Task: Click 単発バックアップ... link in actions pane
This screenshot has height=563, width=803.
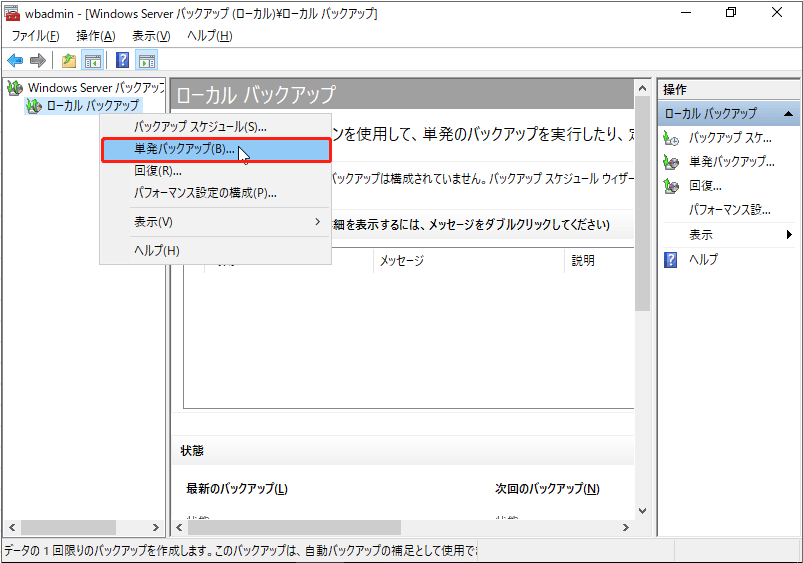Action: tap(732, 162)
